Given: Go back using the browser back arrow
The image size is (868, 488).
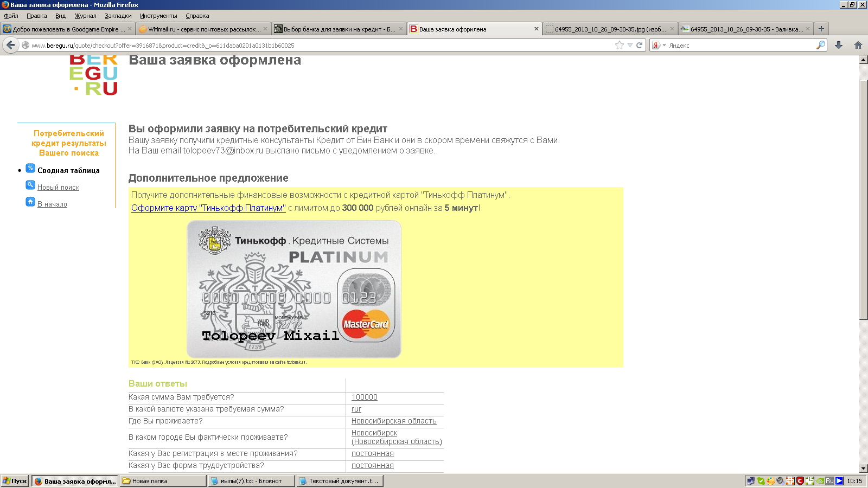Looking at the screenshot, I should (x=10, y=46).
